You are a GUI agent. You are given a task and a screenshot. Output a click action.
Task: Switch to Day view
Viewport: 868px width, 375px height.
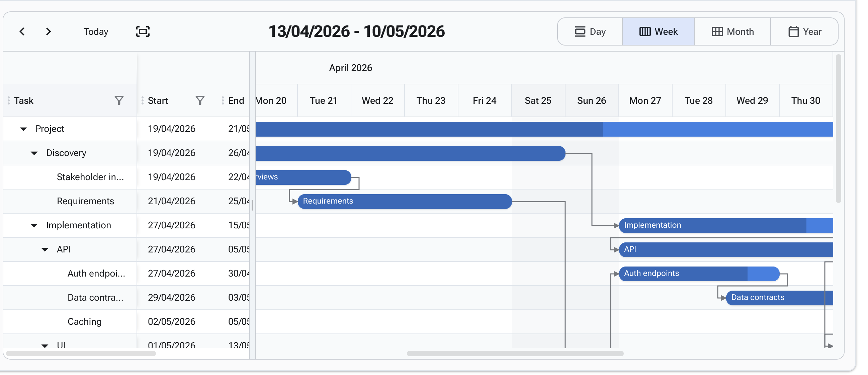[590, 32]
